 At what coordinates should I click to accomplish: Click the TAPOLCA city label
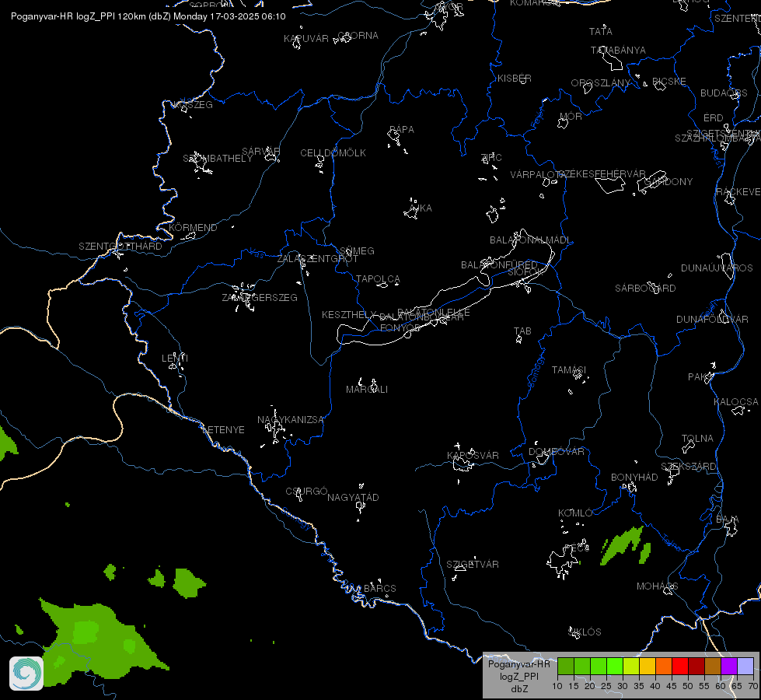click(378, 279)
